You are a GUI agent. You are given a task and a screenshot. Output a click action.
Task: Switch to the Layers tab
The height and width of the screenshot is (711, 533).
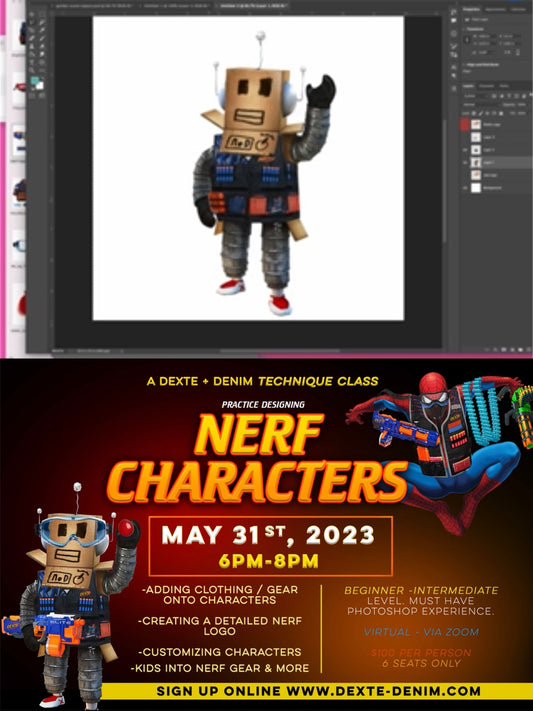[x=469, y=86]
